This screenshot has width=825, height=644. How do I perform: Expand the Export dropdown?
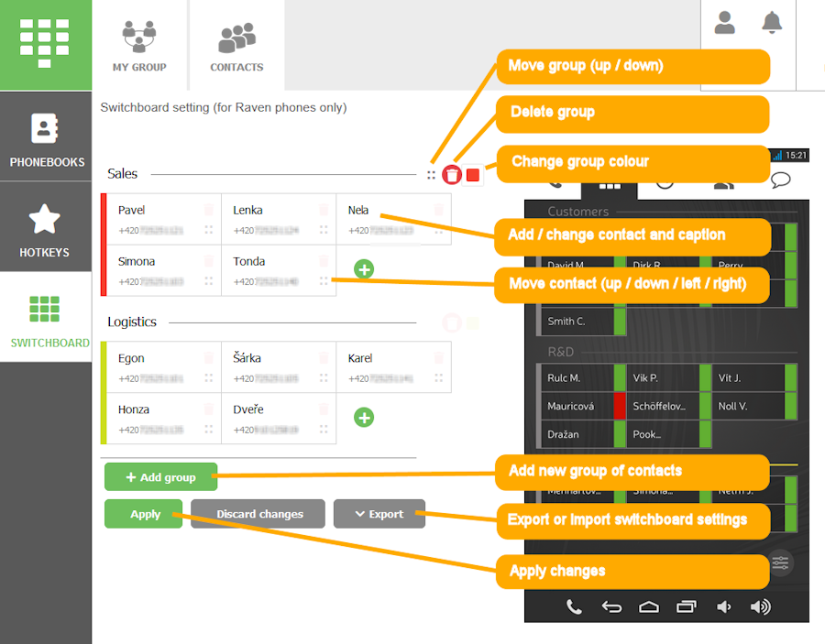pyautogui.click(x=379, y=514)
